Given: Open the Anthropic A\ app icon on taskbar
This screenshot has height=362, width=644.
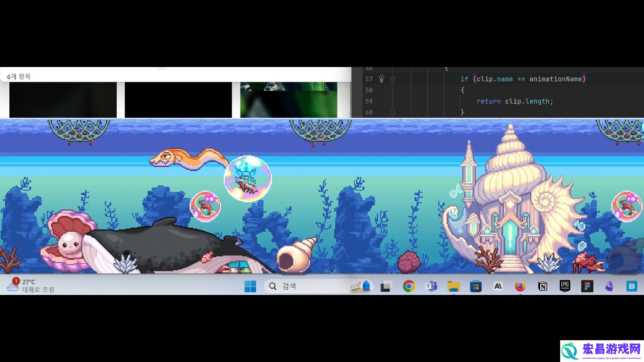Looking at the screenshot, I should [x=498, y=286].
